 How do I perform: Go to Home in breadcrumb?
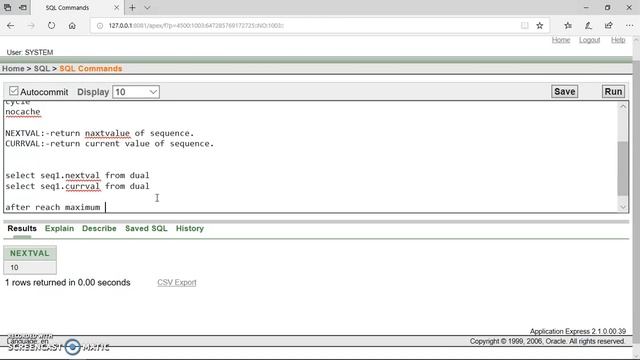point(13,69)
